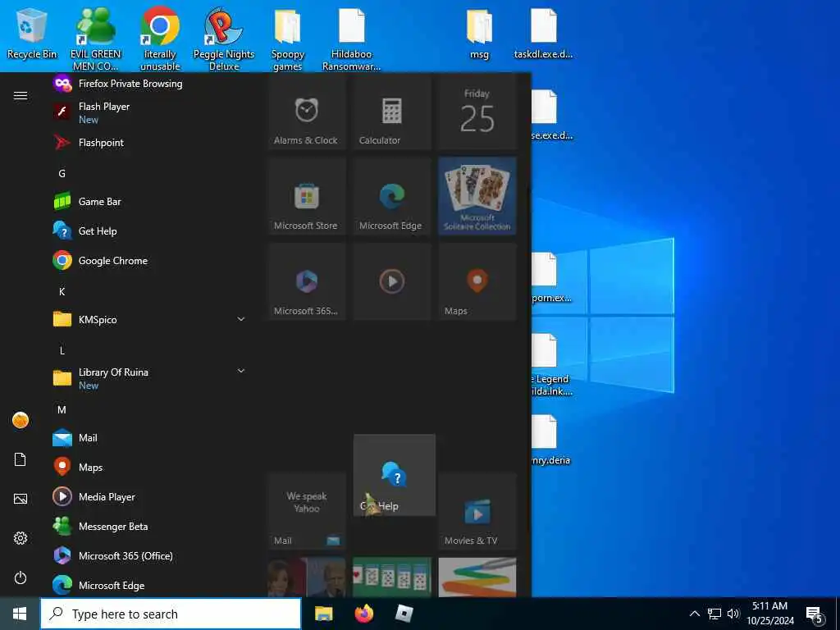840x630 pixels.
Task: Open Game Bar app
Action: tap(148, 202)
